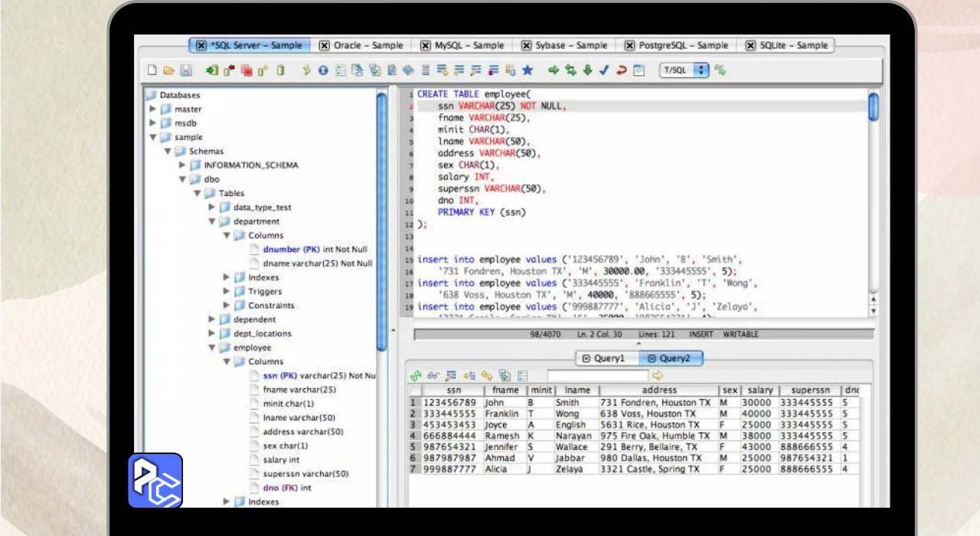Click the blue circular info icon
Screen dimensions: 980x536
click(x=323, y=70)
